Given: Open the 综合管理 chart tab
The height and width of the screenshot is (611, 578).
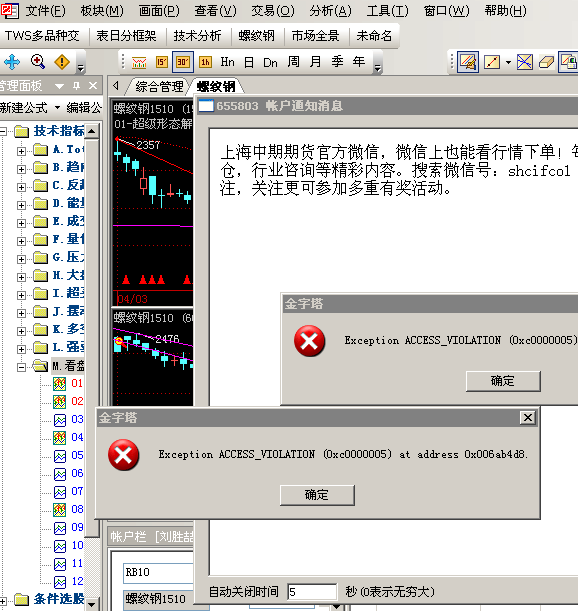Looking at the screenshot, I should click(x=159, y=87).
